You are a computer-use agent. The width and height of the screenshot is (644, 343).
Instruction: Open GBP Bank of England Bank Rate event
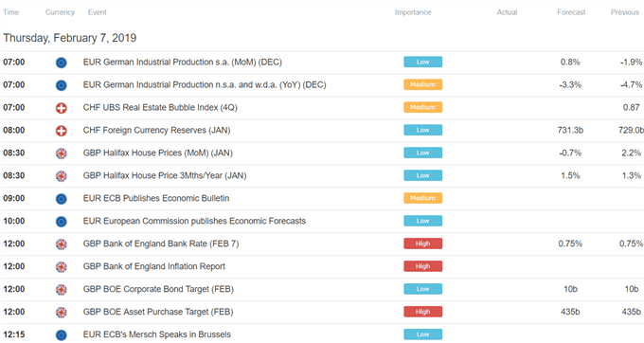coord(161,244)
